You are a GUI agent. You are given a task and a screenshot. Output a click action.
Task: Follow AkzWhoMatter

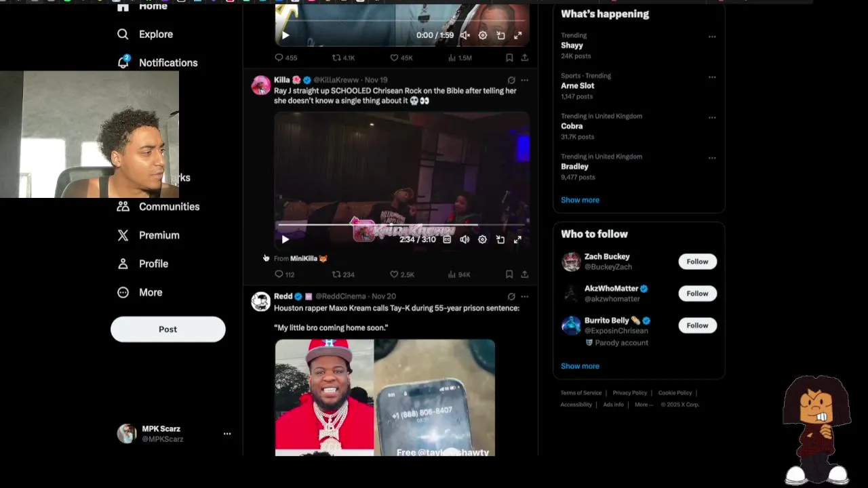[697, 293]
